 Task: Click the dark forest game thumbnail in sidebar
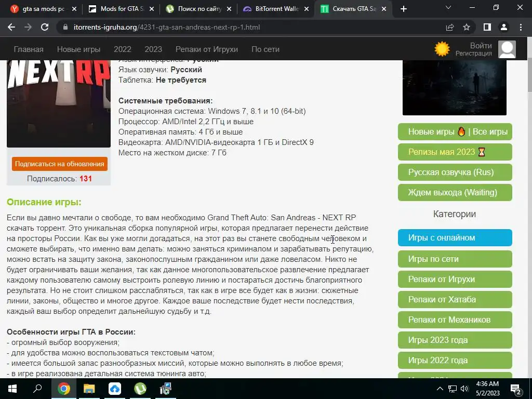click(x=454, y=88)
